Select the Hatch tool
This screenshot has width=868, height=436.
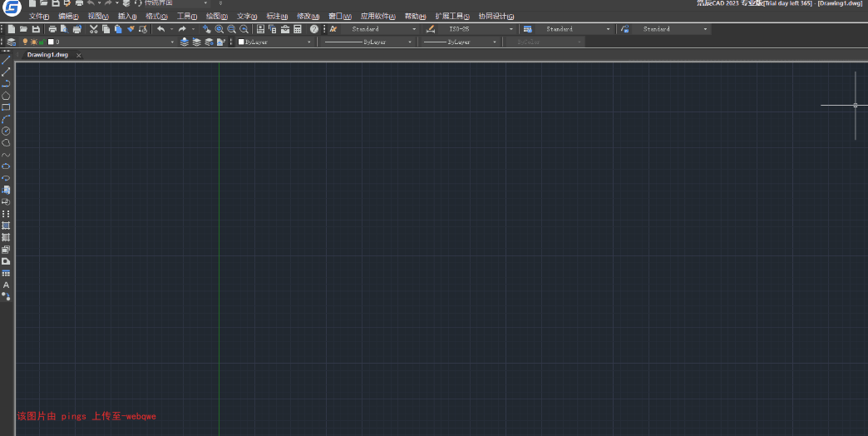pos(6,226)
